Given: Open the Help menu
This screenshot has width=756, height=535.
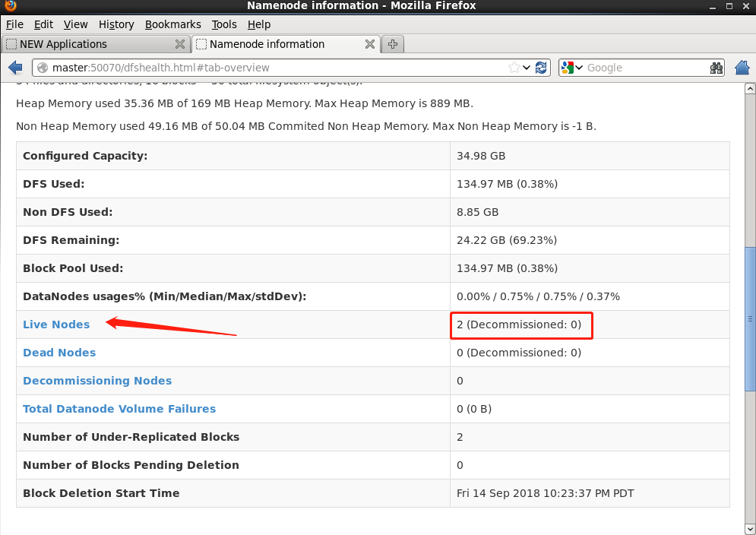Looking at the screenshot, I should click(x=259, y=24).
